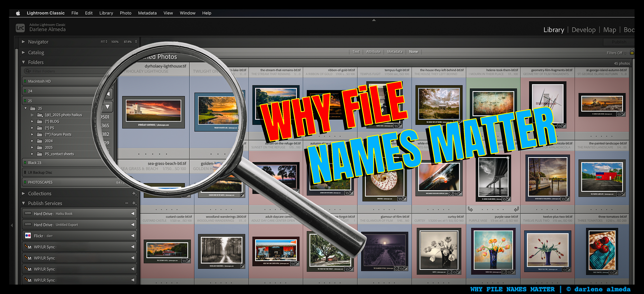Click the left panel collapse arrow

12,225
